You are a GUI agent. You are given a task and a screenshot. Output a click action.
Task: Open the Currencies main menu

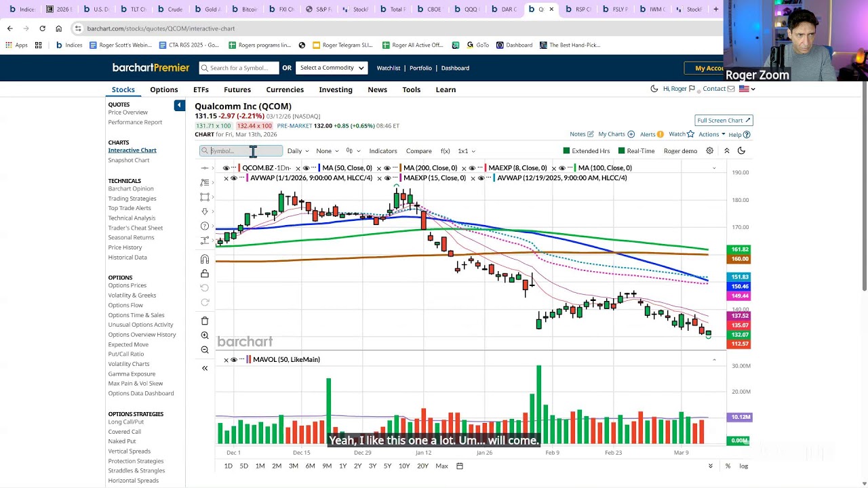pyautogui.click(x=285, y=89)
